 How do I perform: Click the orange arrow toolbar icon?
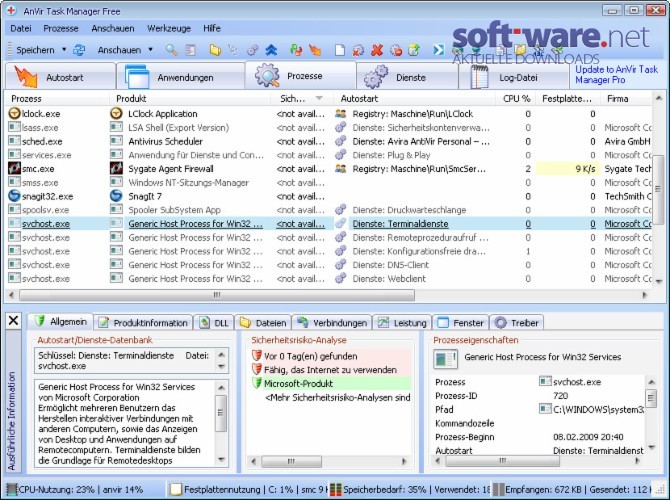point(315,50)
